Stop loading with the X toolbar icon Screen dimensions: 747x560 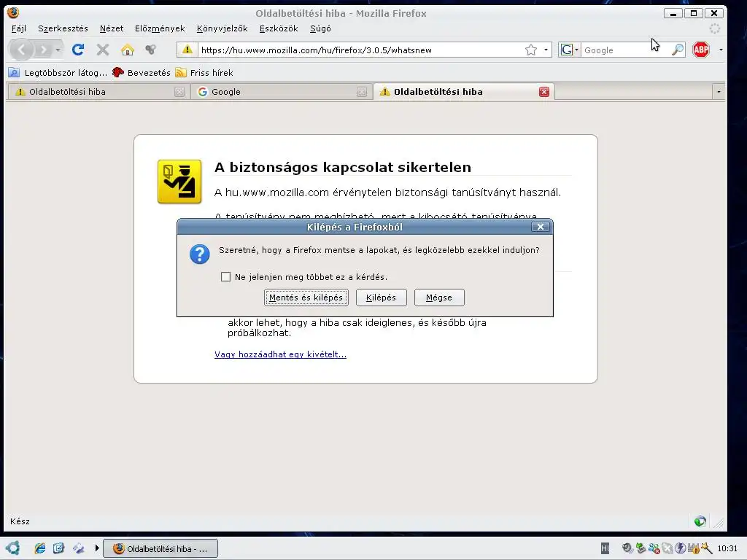(x=103, y=50)
